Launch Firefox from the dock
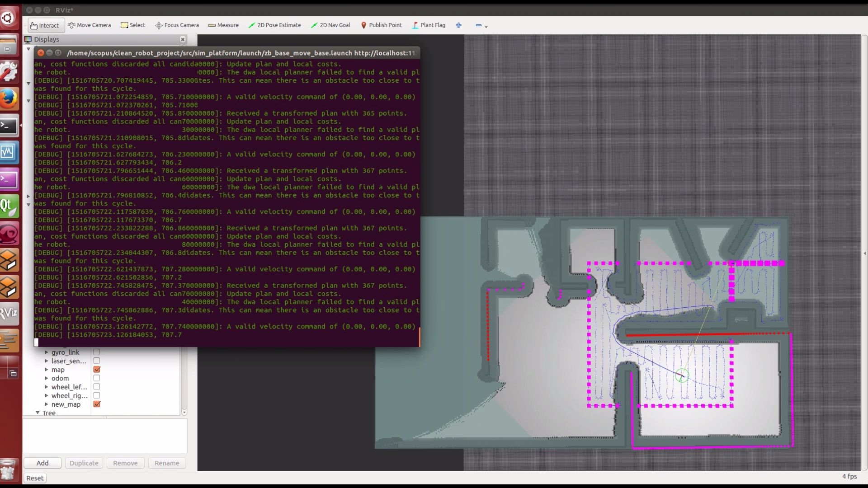This screenshot has width=868, height=488. 9,99
